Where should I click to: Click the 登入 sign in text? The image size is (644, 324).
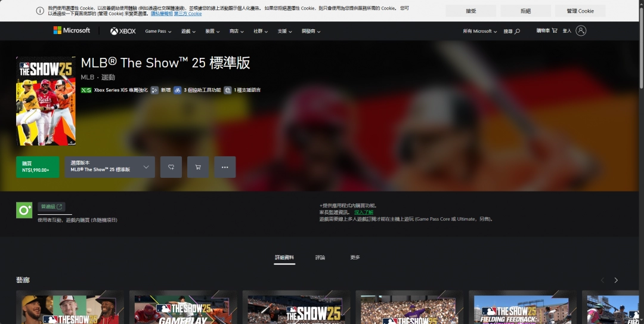(567, 31)
